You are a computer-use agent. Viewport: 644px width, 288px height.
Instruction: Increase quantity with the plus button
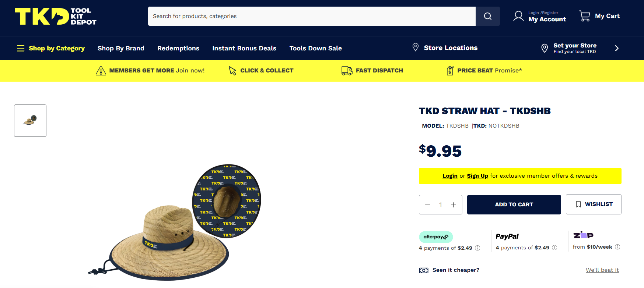coord(454,205)
